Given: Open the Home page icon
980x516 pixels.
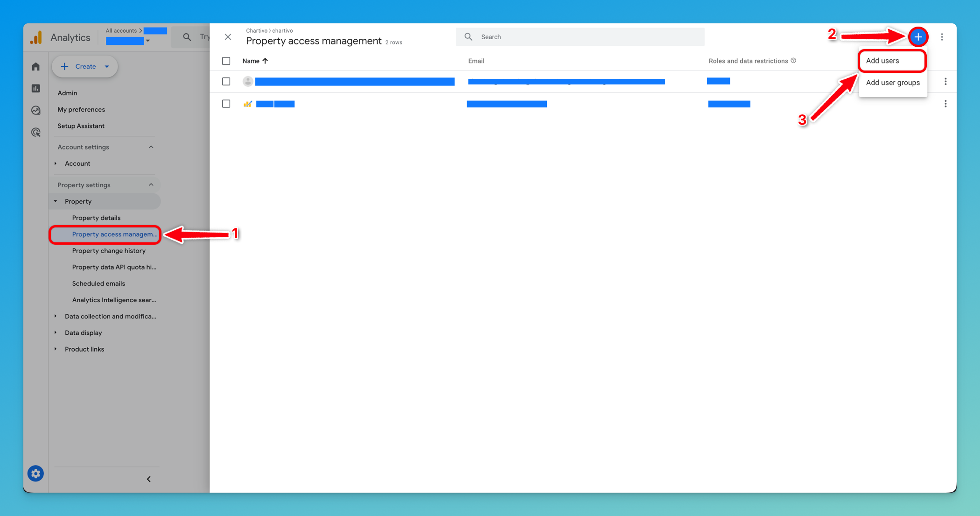Looking at the screenshot, I should pos(35,66).
